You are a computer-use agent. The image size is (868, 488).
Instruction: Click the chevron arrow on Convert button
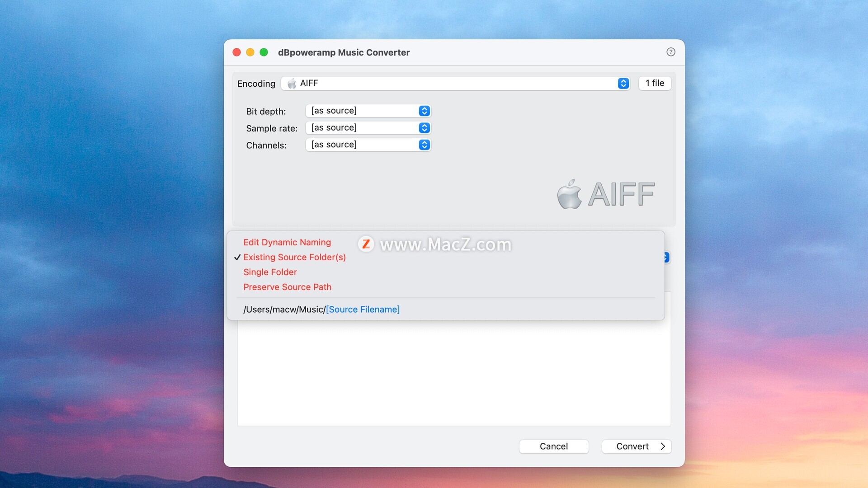[663, 446]
